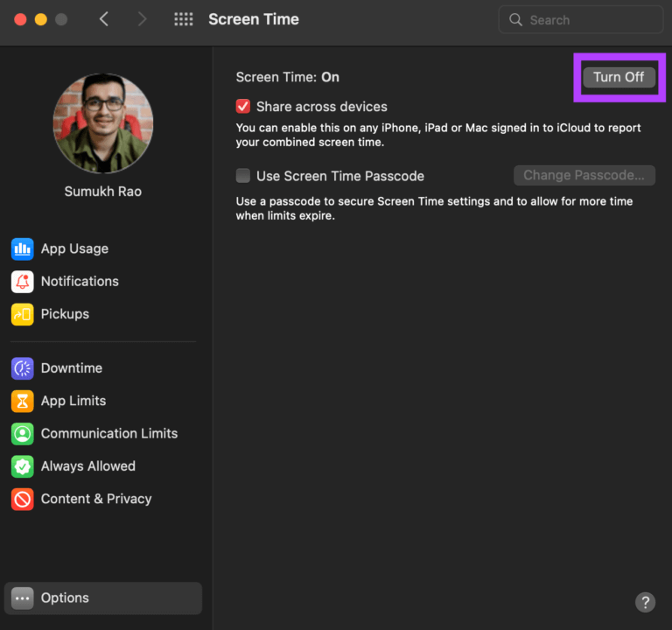Viewport: 672px width, 630px height.
Task: Enable Use Screen Time Passcode checkbox
Action: coord(243,175)
